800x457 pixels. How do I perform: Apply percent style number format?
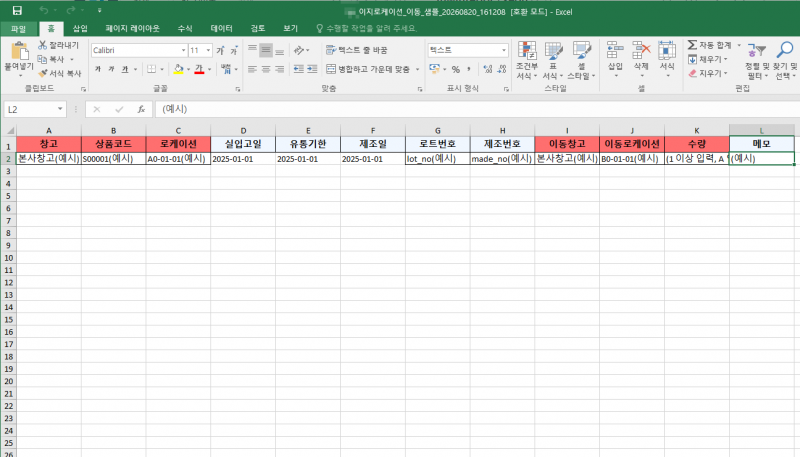point(456,69)
